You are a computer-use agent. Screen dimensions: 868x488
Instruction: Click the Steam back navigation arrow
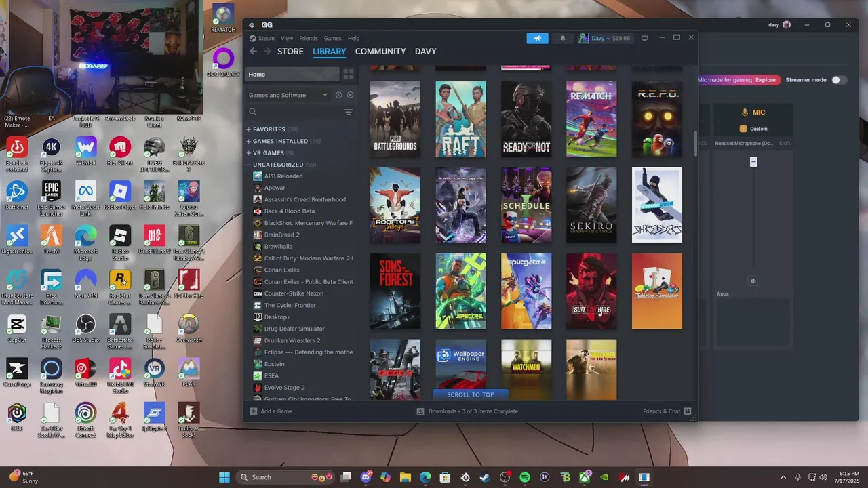tap(253, 52)
